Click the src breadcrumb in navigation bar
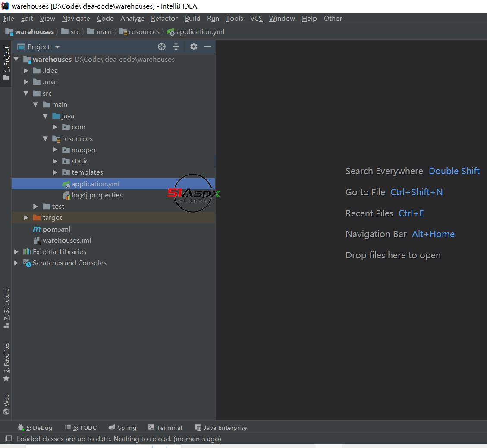Image resolution: width=487 pixels, height=448 pixels. (70, 32)
